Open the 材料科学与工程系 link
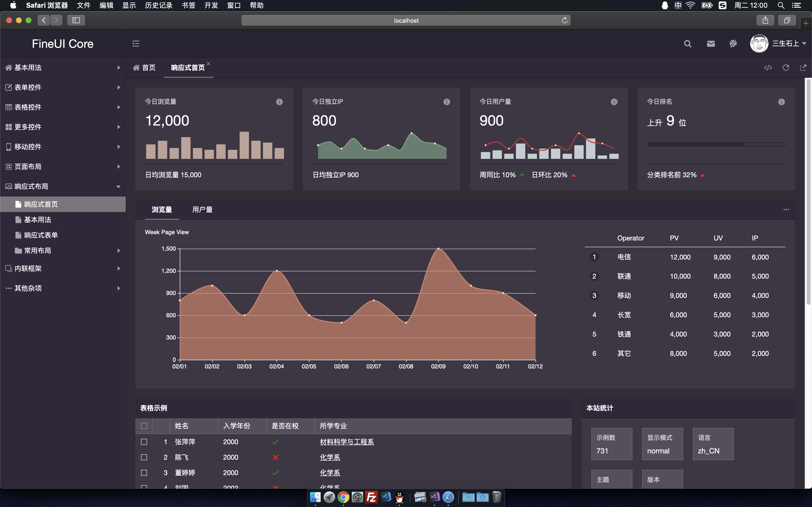This screenshot has height=507, width=812. (347, 442)
